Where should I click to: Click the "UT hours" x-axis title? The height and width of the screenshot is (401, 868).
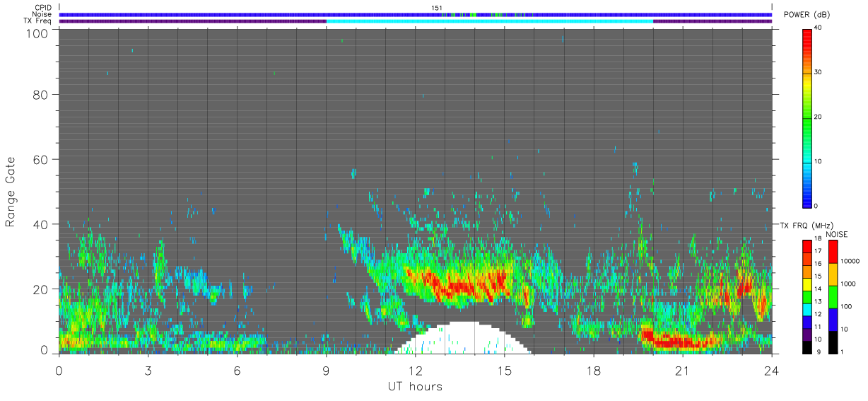click(414, 386)
